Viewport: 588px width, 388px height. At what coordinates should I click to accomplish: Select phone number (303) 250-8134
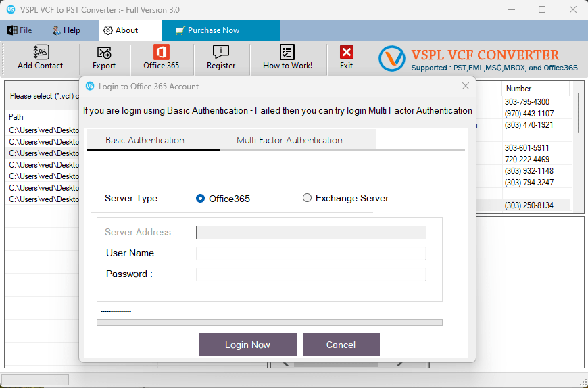[x=529, y=205]
